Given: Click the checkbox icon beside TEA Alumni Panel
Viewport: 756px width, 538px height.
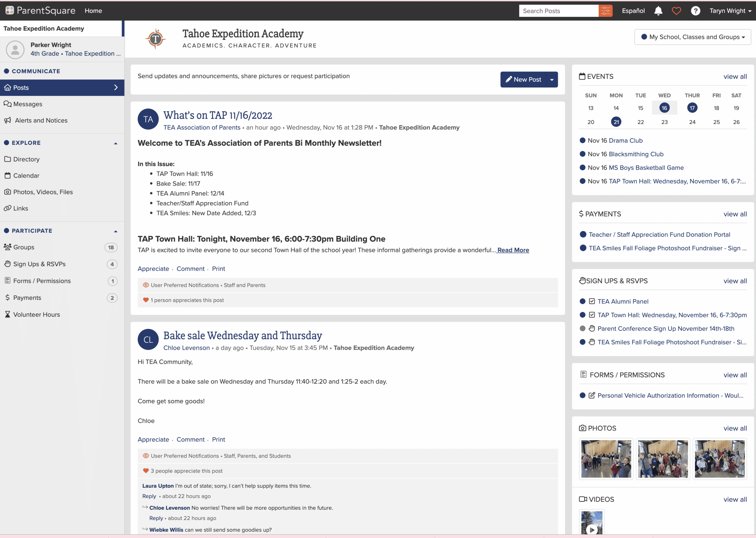Looking at the screenshot, I should point(592,301).
